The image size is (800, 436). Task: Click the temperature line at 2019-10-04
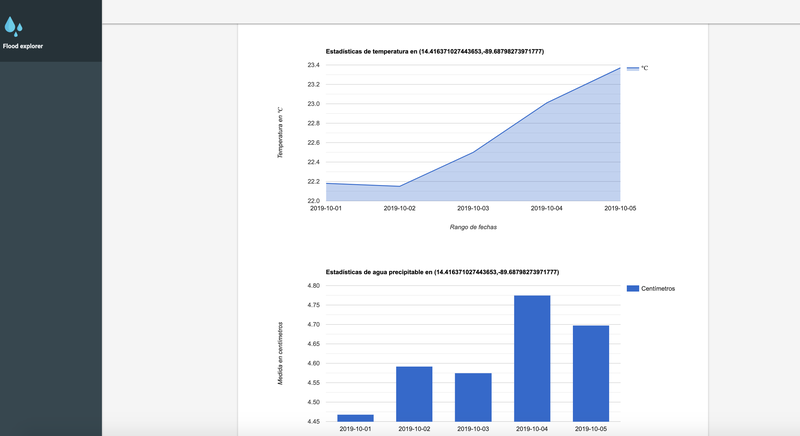click(546, 102)
